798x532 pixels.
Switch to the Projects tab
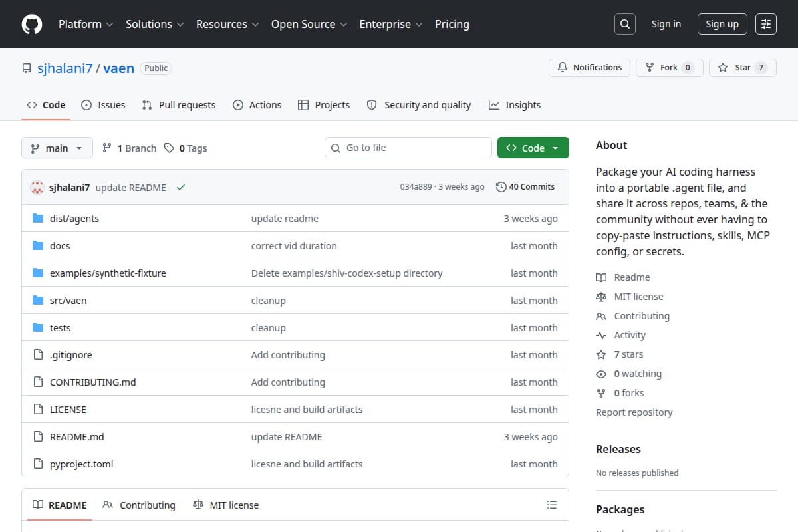point(324,105)
